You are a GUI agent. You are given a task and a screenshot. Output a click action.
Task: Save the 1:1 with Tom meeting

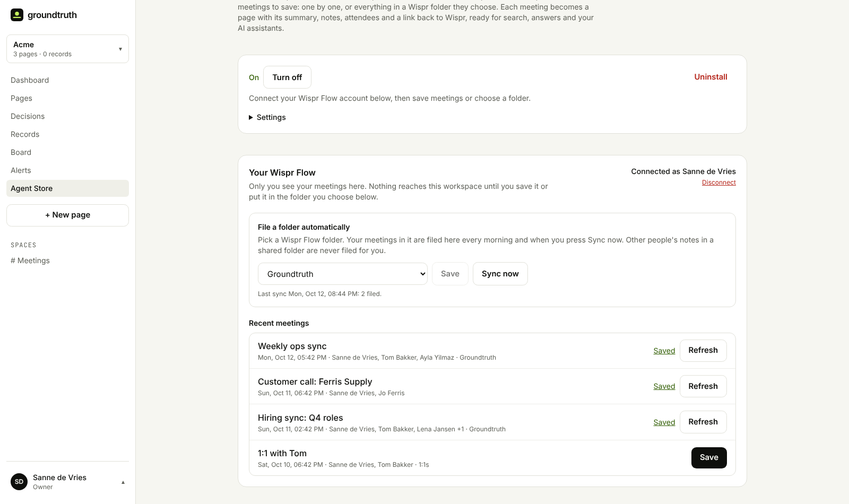pos(709,458)
